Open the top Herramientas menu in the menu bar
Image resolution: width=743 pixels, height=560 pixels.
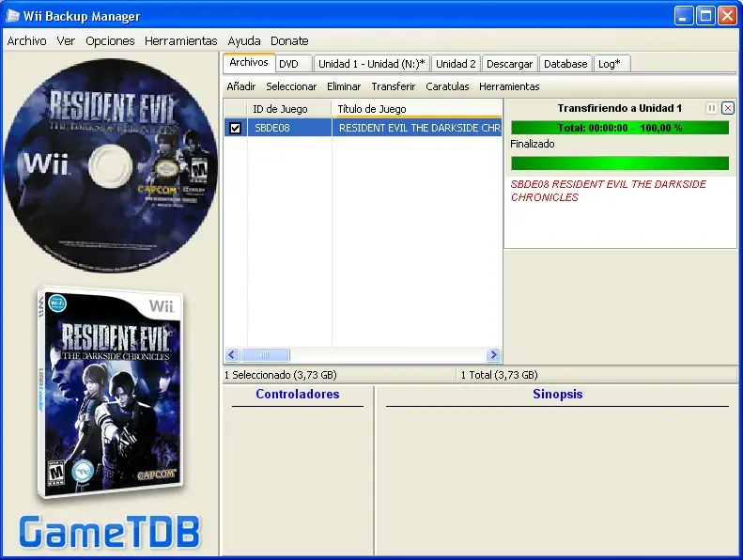point(181,41)
